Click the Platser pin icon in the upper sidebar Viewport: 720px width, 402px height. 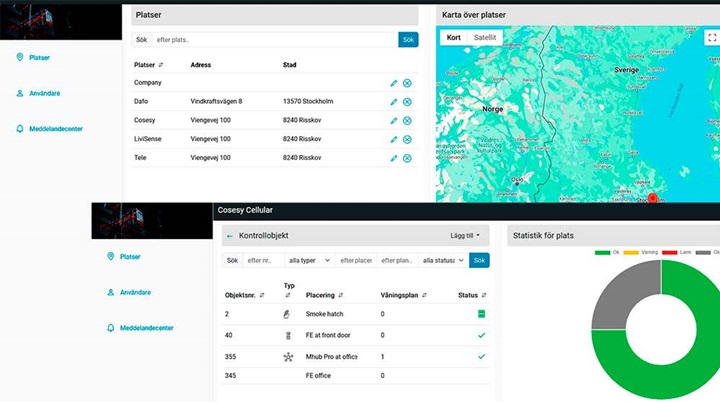click(20, 57)
